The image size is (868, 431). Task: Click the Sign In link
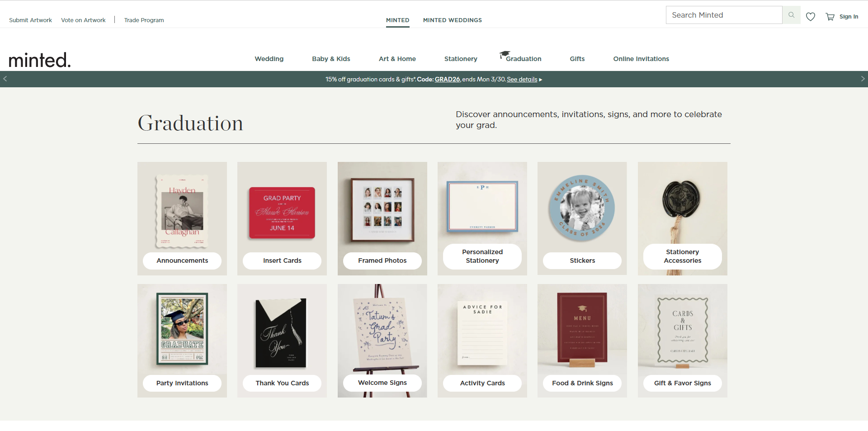pos(849,17)
